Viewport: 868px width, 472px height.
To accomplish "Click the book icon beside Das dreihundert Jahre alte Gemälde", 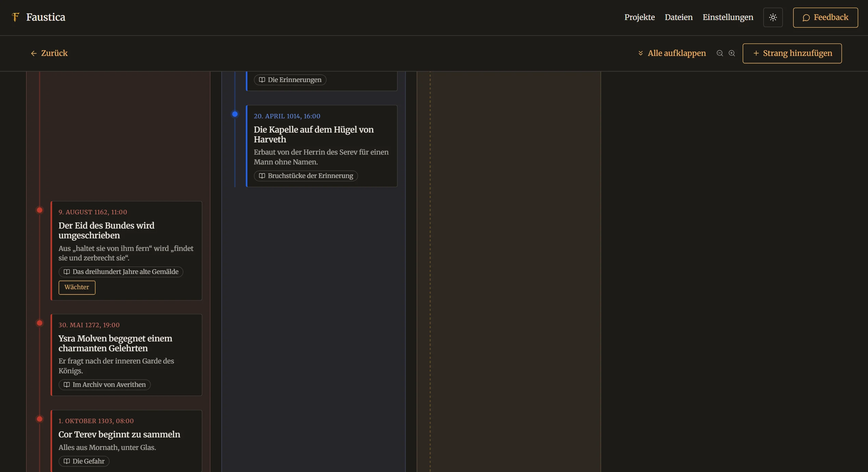I will (x=67, y=272).
